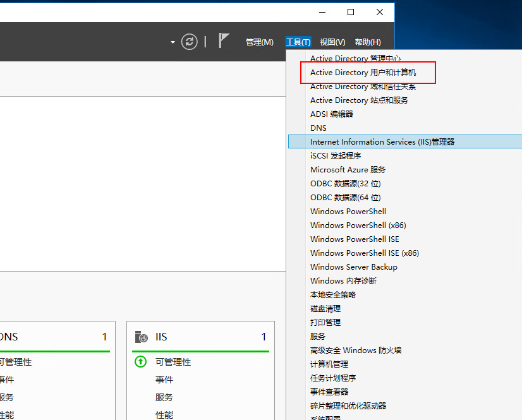
Task: Open the 视图(V) menu
Action: (332, 42)
